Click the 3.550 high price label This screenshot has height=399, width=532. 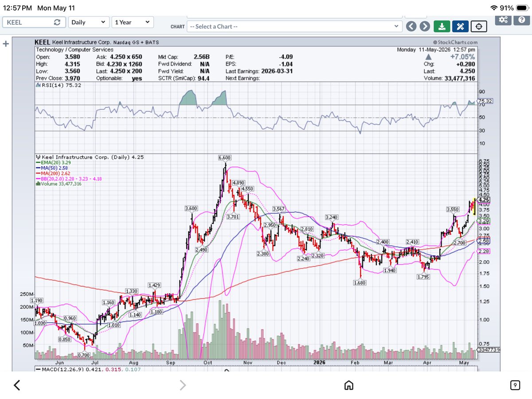pos(454,209)
